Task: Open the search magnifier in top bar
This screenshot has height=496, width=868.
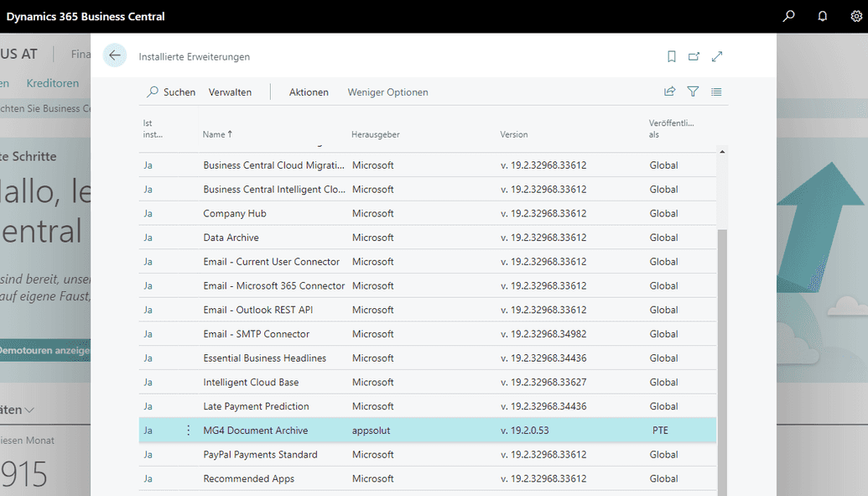Action: pos(788,16)
